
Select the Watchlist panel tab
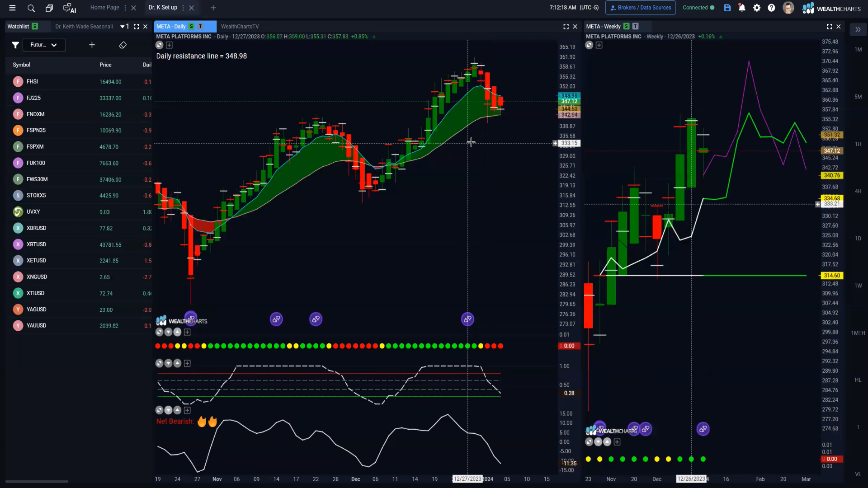(x=18, y=27)
